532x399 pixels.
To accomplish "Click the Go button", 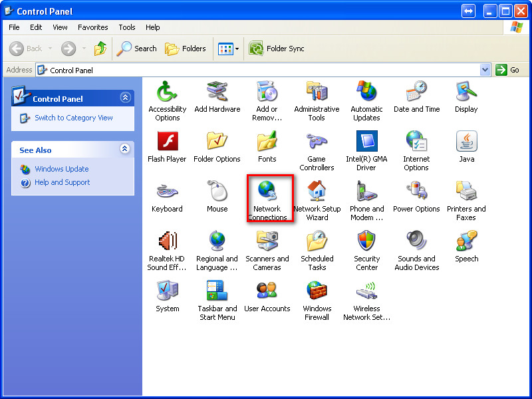I will (x=507, y=70).
